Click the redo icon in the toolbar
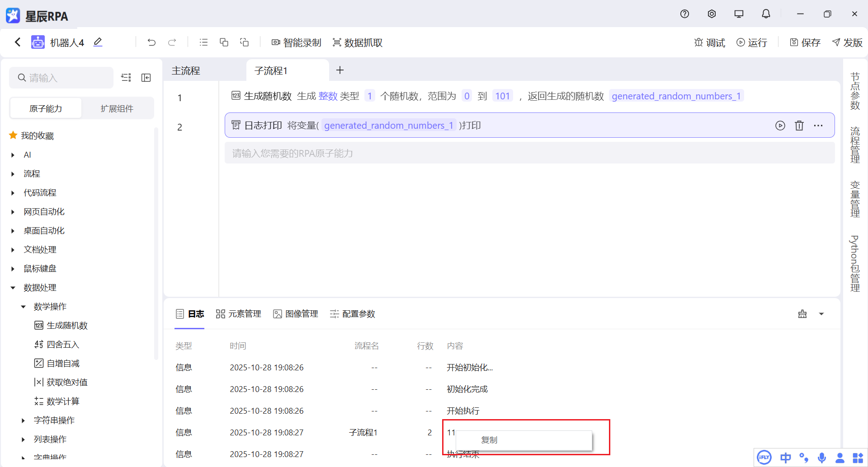This screenshot has height=467, width=868. pyautogui.click(x=172, y=42)
